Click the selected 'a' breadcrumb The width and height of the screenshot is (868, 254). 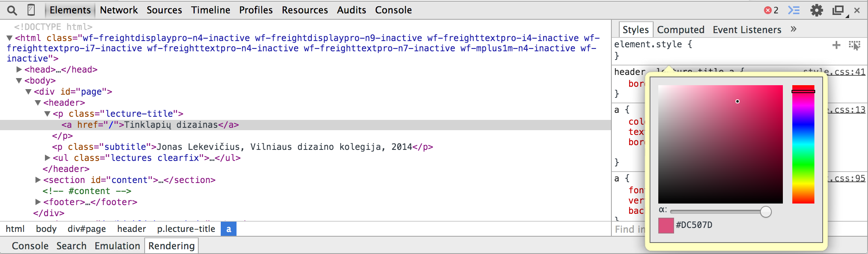pos(229,229)
